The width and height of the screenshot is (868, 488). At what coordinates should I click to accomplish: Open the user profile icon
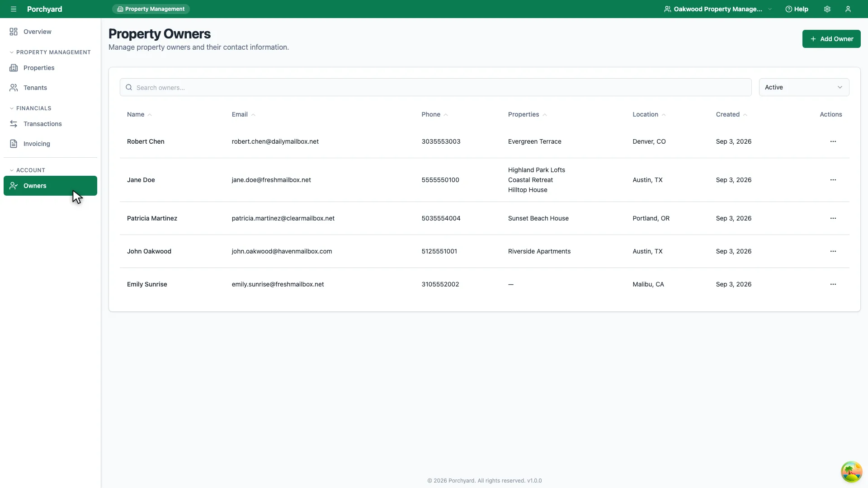[x=848, y=9]
